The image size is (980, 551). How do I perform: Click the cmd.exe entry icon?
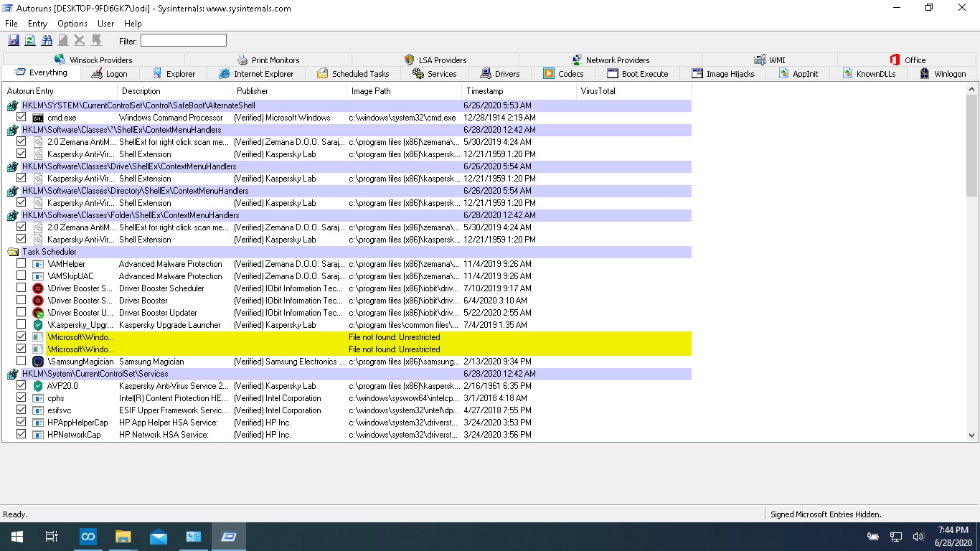coord(38,118)
